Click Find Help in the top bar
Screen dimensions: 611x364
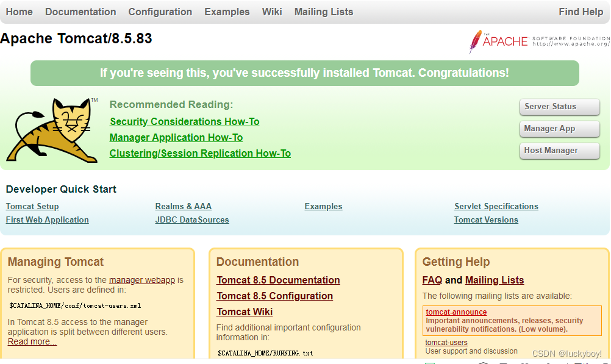tap(581, 12)
